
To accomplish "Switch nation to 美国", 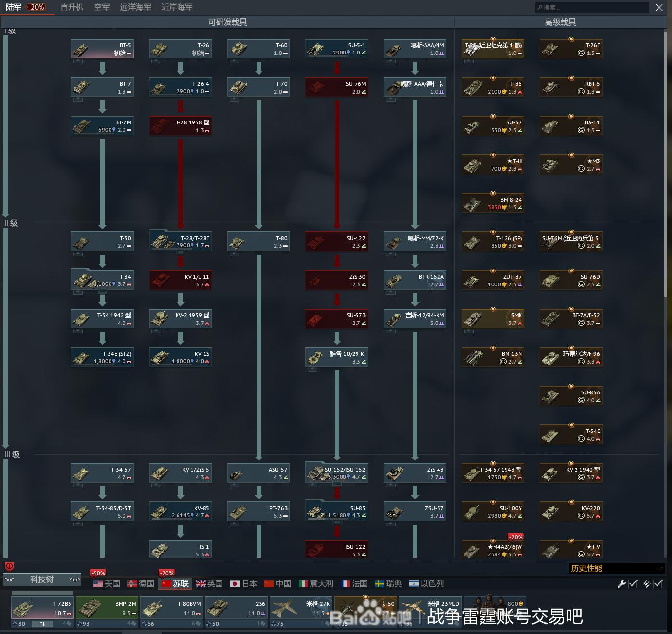I will coord(107,584).
